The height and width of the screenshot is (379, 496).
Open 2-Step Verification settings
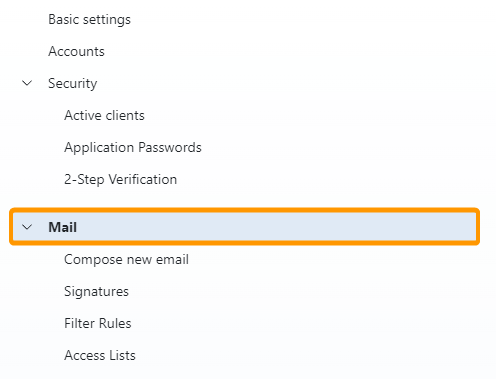(x=120, y=179)
